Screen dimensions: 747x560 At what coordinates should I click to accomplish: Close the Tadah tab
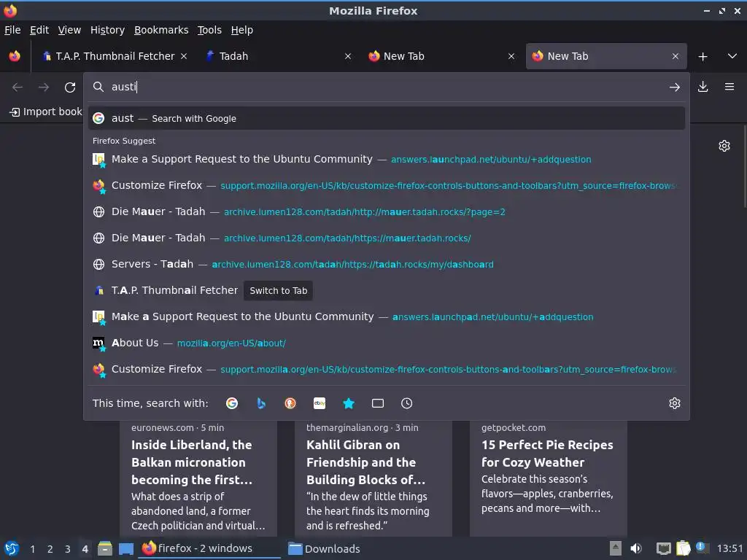(x=348, y=56)
